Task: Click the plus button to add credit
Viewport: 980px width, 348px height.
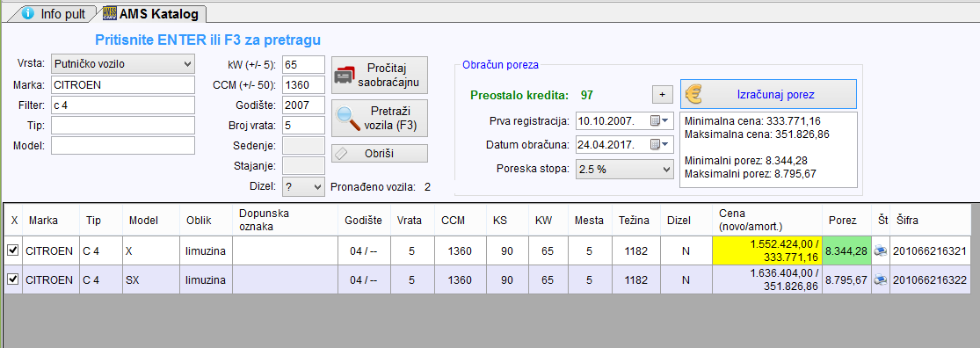Action: (x=662, y=95)
